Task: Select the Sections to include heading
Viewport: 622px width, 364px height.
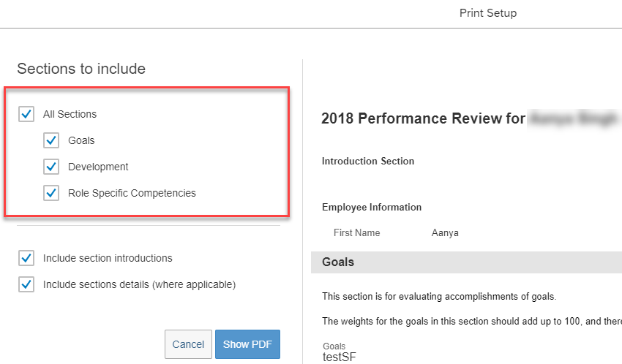Action: point(81,69)
